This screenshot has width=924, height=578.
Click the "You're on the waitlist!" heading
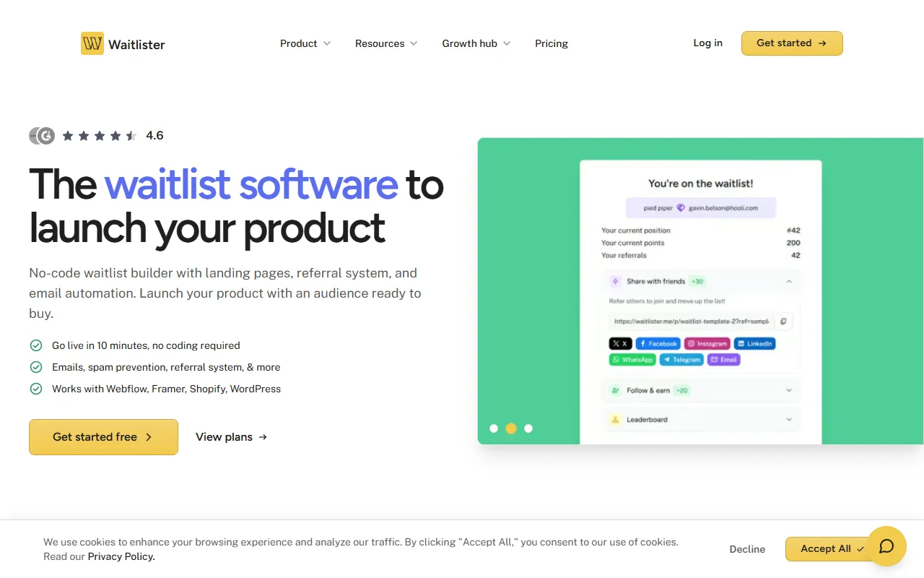pos(700,184)
